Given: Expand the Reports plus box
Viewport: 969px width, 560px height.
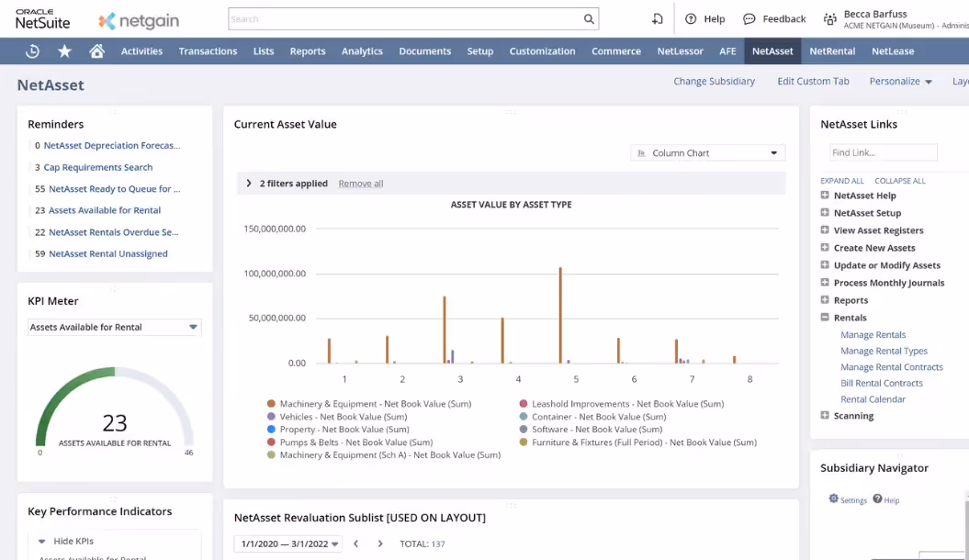Looking at the screenshot, I should click(824, 299).
